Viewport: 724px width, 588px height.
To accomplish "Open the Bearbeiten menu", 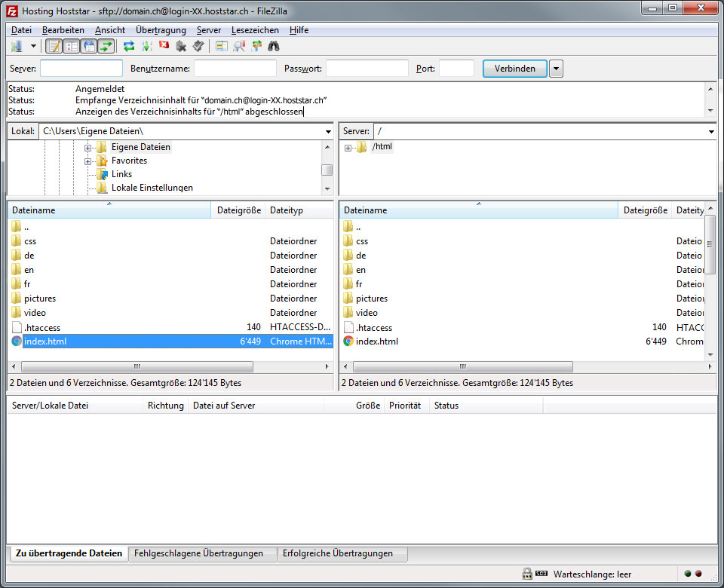I will [x=63, y=30].
